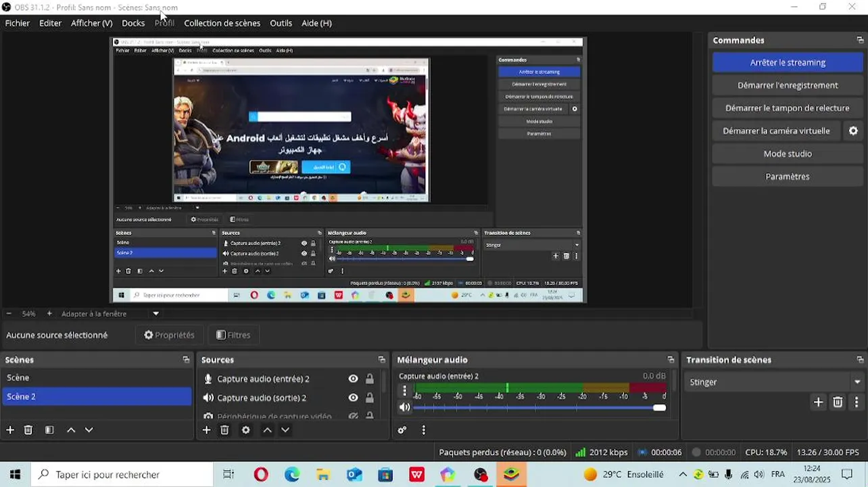Open audio mixer menu dots at bottom

point(424,430)
